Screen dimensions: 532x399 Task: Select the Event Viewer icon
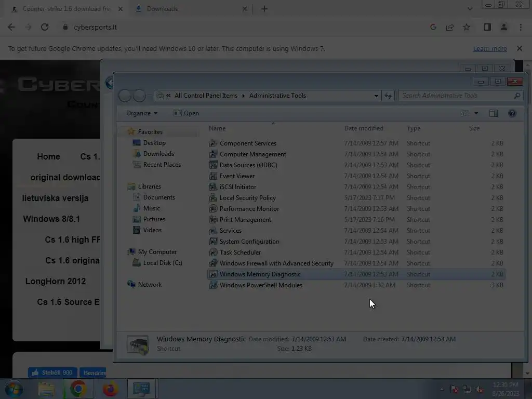(213, 176)
